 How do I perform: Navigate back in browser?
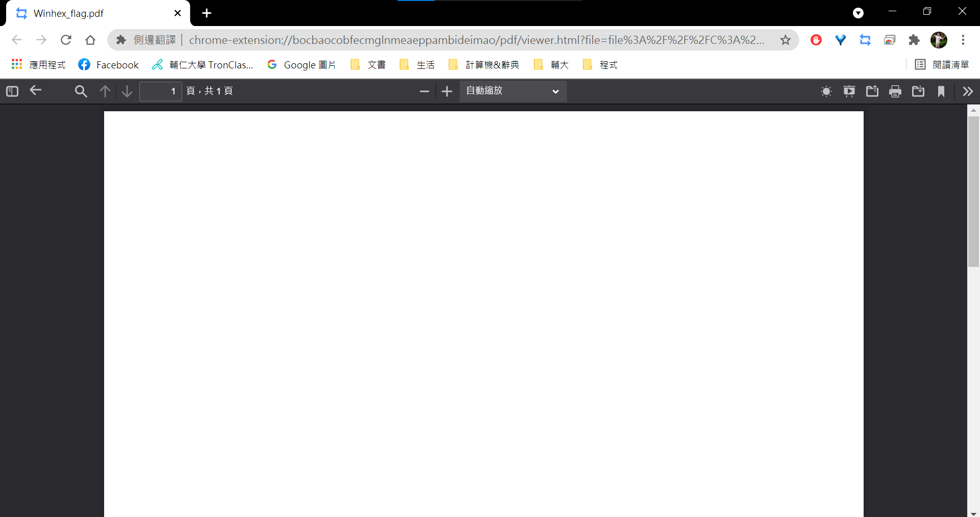click(17, 40)
